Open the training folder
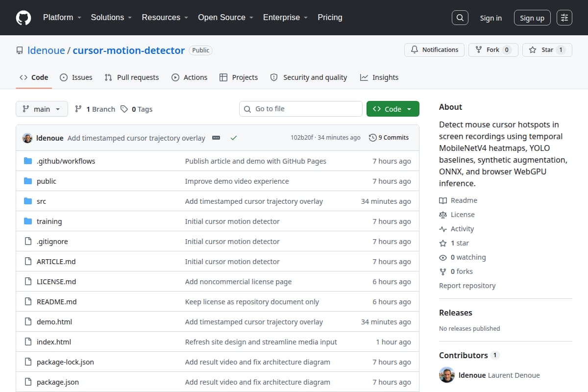 [49, 221]
